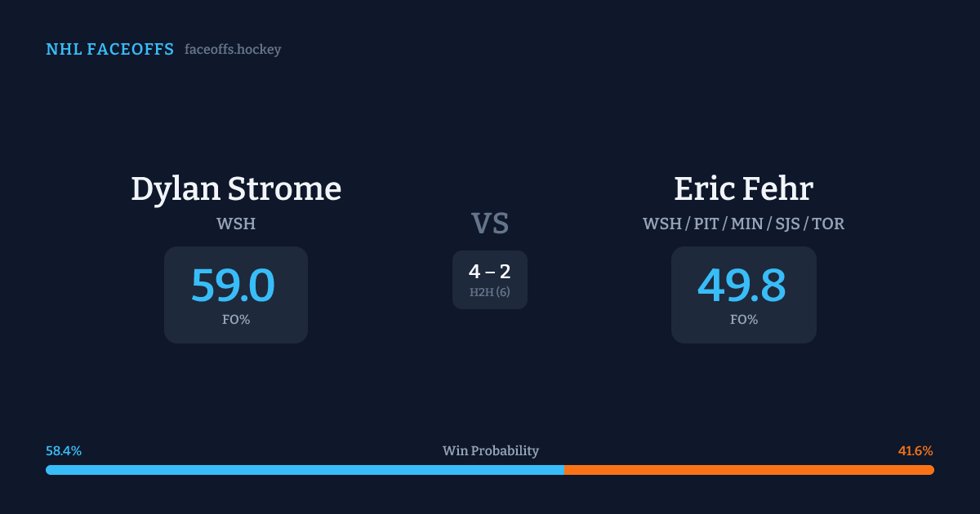Click the 4 – 2 head-to-head score
This screenshot has width=980, height=514.
(490, 272)
